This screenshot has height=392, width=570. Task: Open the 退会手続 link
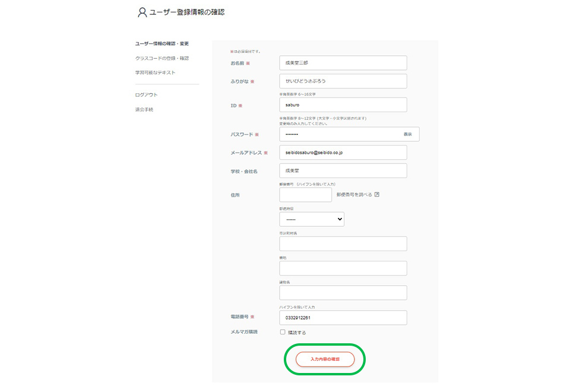click(144, 109)
